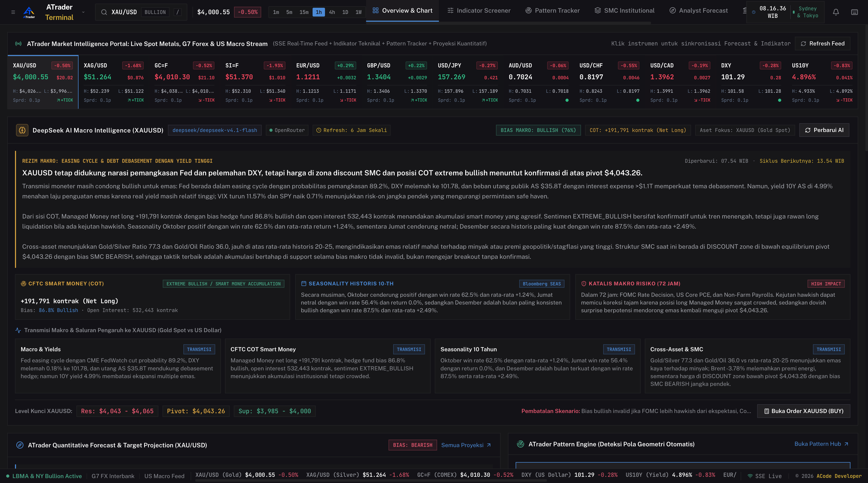This screenshot has width=868, height=483.
Task: Select the 1m timeframe
Action: [x=276, y=12]
